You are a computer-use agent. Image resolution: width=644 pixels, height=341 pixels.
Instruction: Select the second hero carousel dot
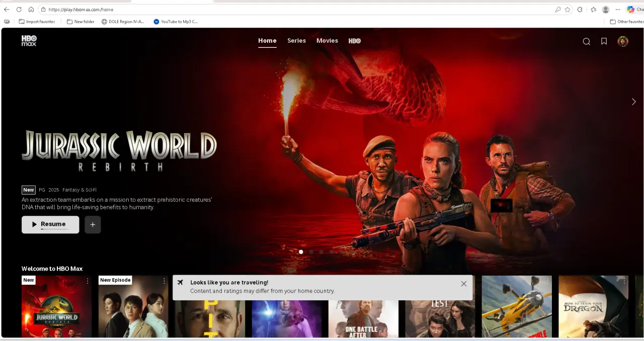[x=311, y=252]
